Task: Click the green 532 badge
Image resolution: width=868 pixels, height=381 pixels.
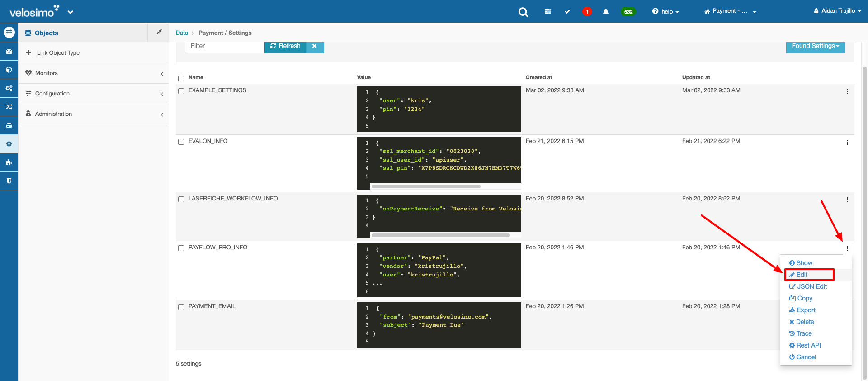Action: coord(628,12)
